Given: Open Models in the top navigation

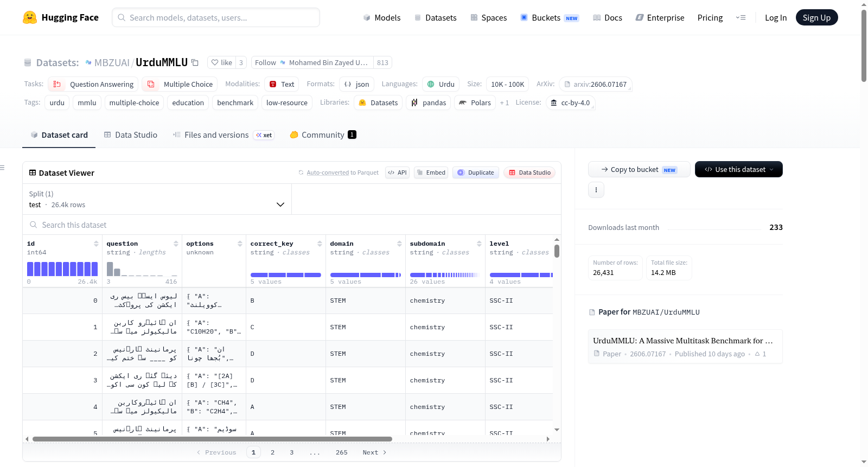Looking at the screenshot, I should (381, 17).
